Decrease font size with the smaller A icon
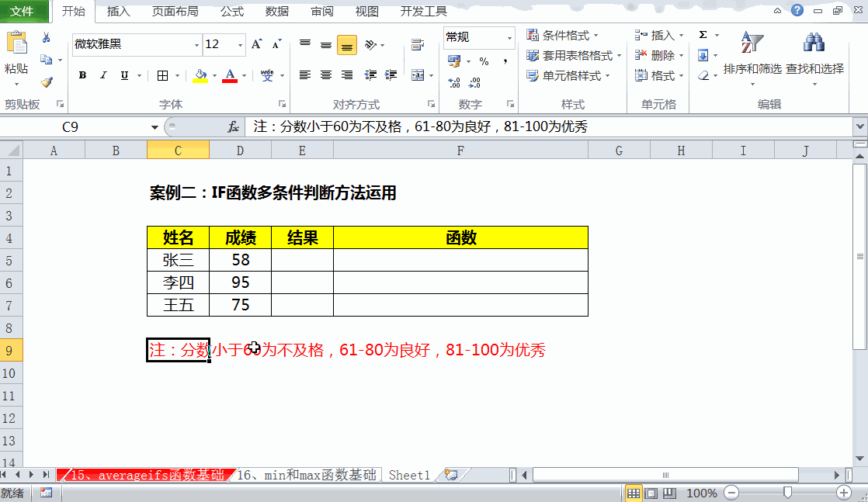 pos(277,44)
